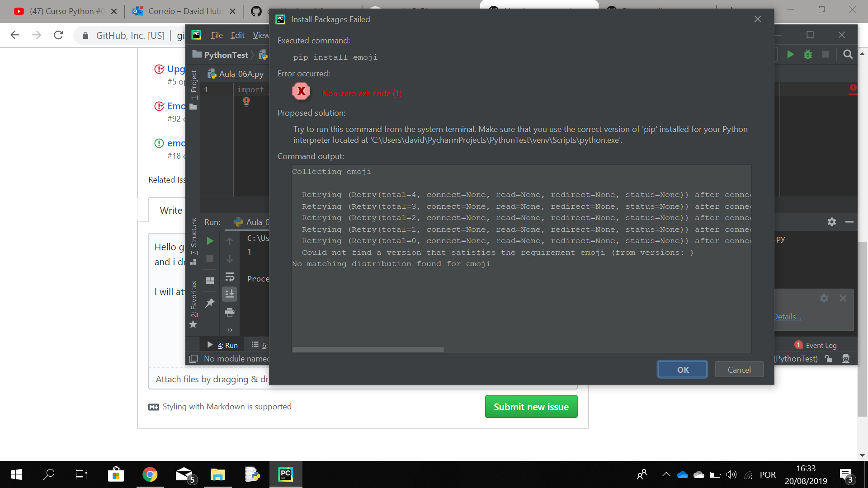The image size is (868, 488).
Task: Expand hidden system tray icons
Action: (x=666, y=474)
